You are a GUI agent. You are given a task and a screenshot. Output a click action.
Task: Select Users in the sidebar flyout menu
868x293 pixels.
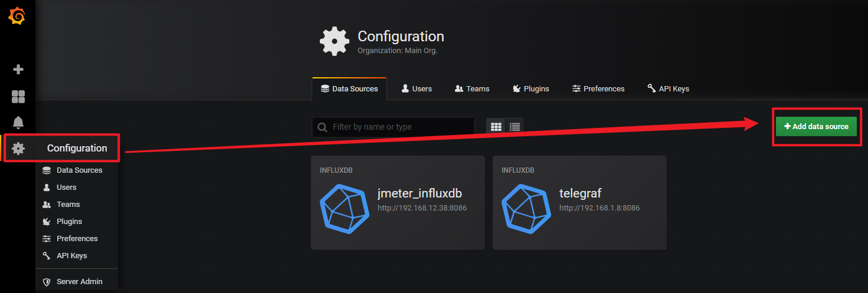pos(67,187)
